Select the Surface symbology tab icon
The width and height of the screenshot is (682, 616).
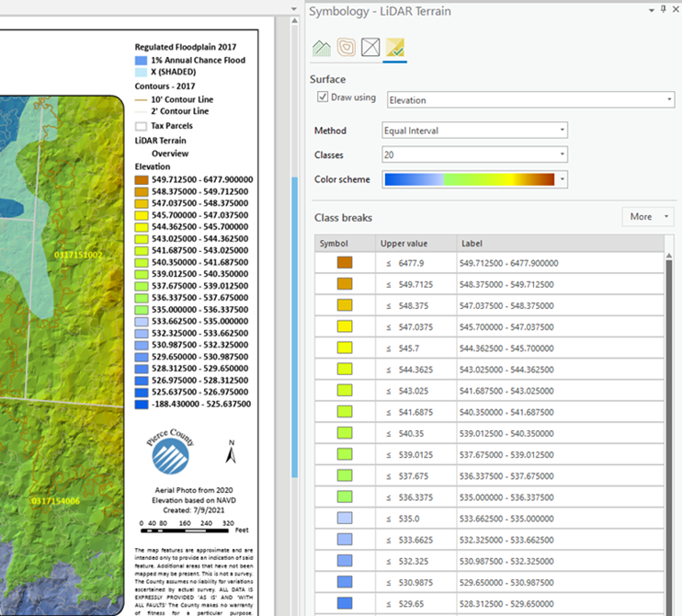pos(394,47)
